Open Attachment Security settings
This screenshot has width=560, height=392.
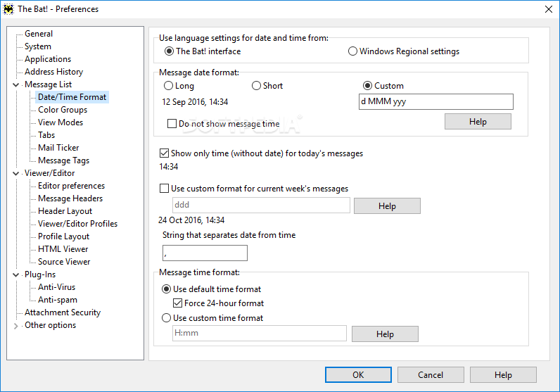pyautogui.click(x=63, y=312)
